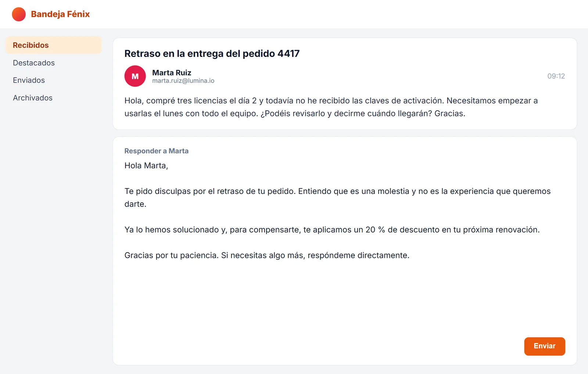Click the sender name Marta Ruiz
588x374 pixels.
tap(172, 73)
